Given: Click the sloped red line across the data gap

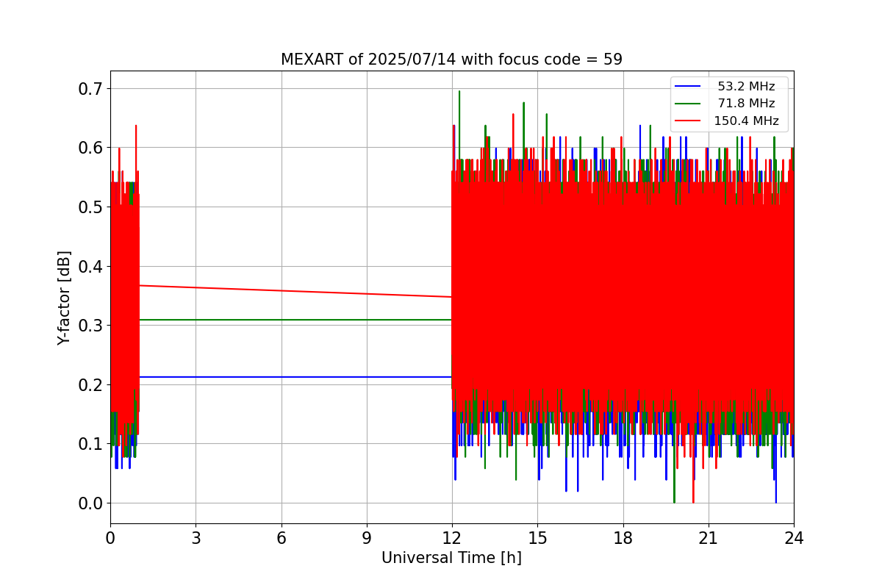Looking at the screenshot, I should 294,291.
